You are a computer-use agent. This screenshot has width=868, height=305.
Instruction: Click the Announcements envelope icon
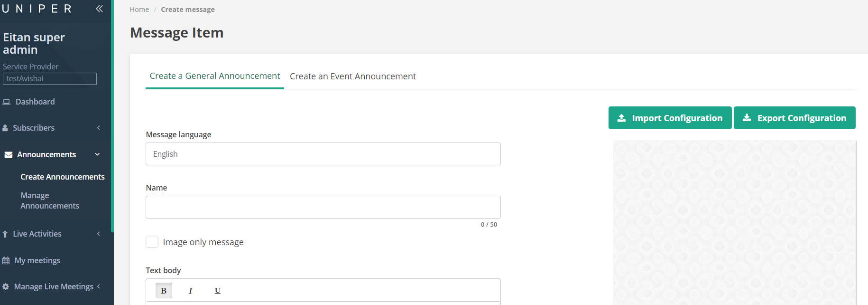(x=9, y=155)
